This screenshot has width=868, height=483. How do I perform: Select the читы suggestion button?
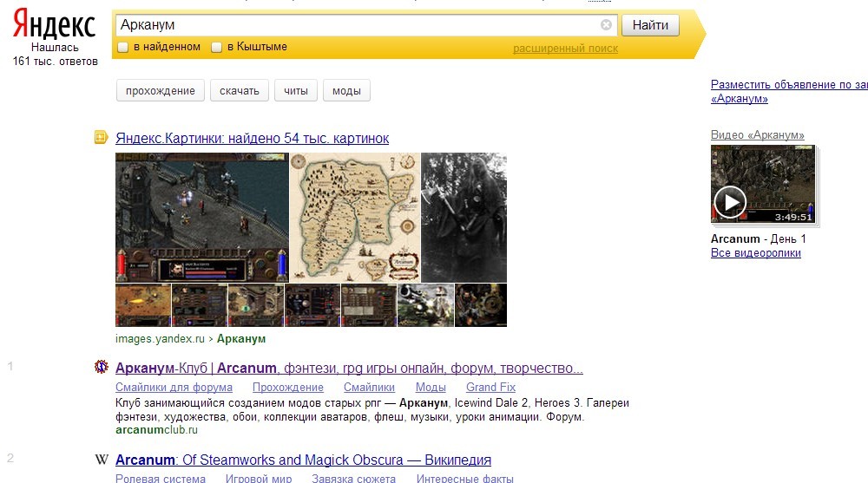296,91
